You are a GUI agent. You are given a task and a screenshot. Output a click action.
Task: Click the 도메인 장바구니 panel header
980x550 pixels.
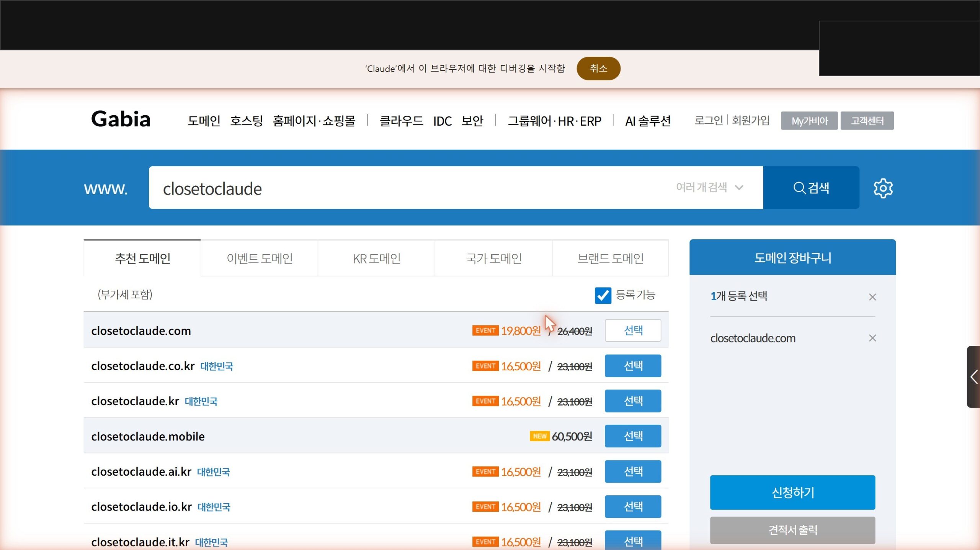click(x=792, y=257)
